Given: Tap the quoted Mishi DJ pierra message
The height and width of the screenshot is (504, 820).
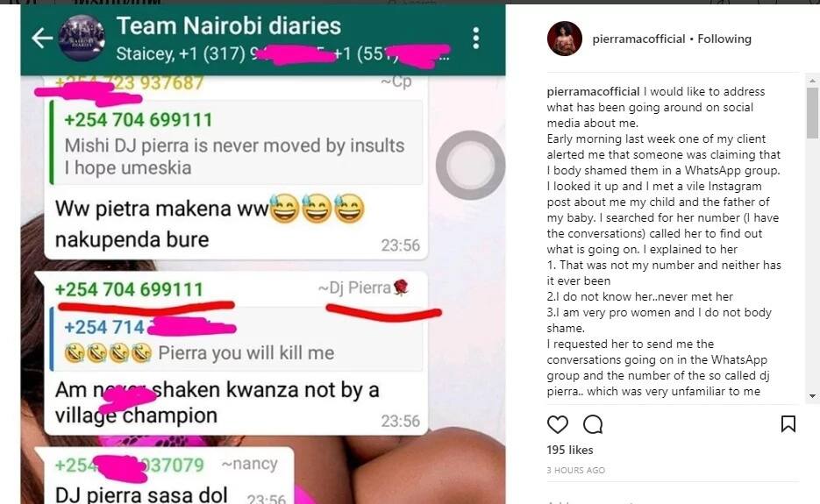Looking at the screenshot, I should tap(237, 142).
